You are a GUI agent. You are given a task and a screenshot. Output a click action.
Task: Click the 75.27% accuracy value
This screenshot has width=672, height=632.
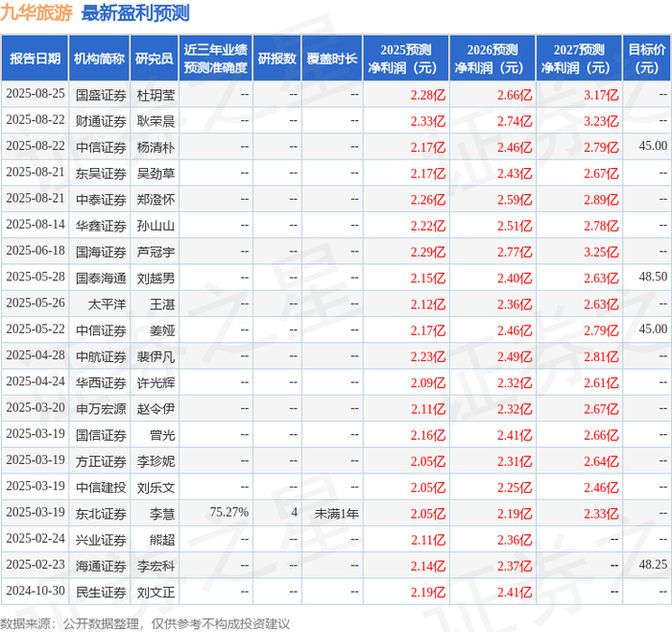pyautogui.click(x=228, y=512)
